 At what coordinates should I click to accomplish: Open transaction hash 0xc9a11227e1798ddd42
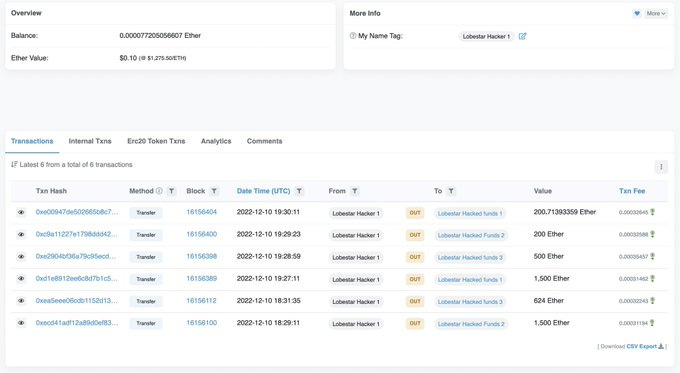coord(77,234)
